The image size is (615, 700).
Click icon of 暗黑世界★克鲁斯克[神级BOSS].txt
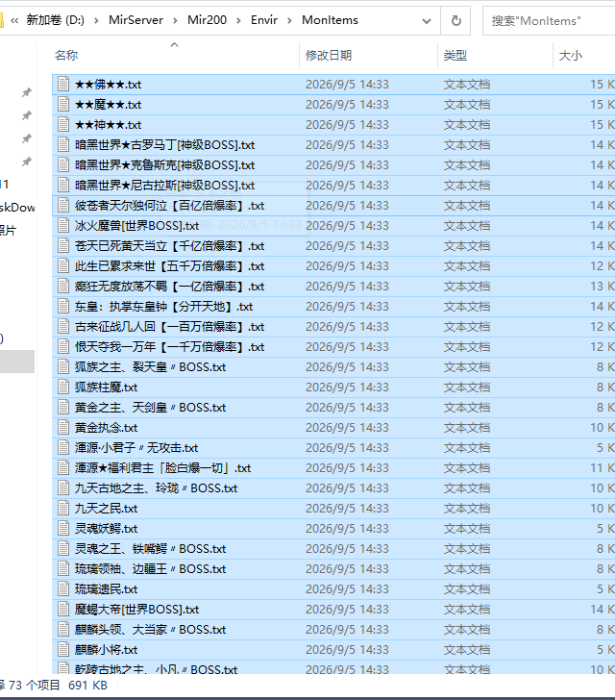63,164
